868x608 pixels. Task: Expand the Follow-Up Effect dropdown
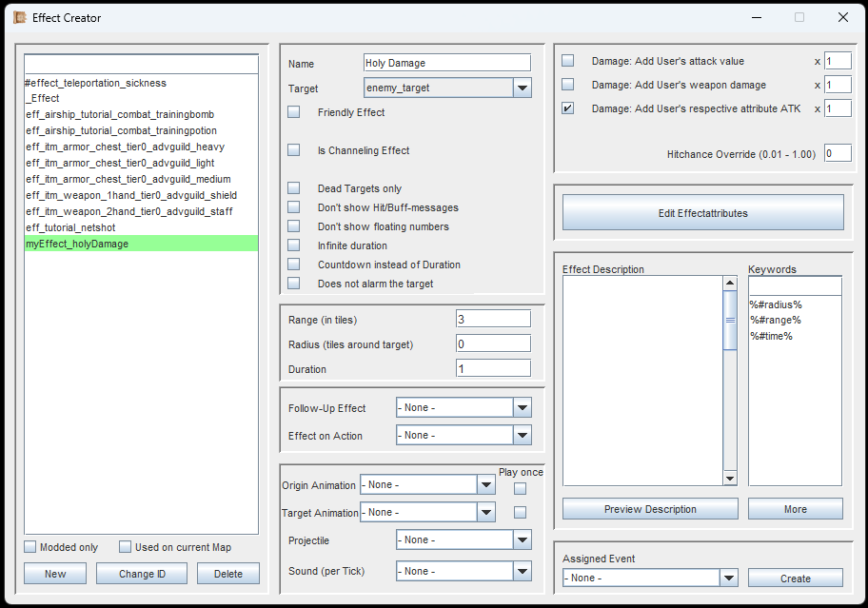[x=522, y=407]
